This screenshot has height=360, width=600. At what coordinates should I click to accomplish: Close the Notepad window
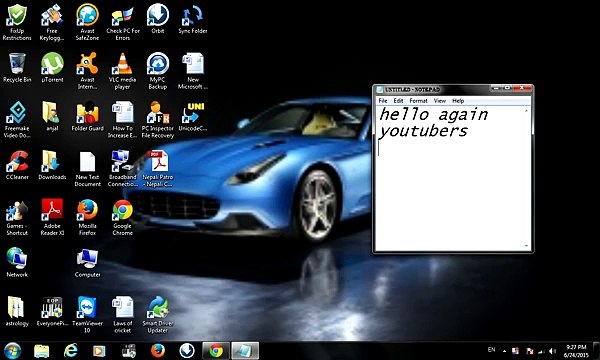[x=522, y=88]
